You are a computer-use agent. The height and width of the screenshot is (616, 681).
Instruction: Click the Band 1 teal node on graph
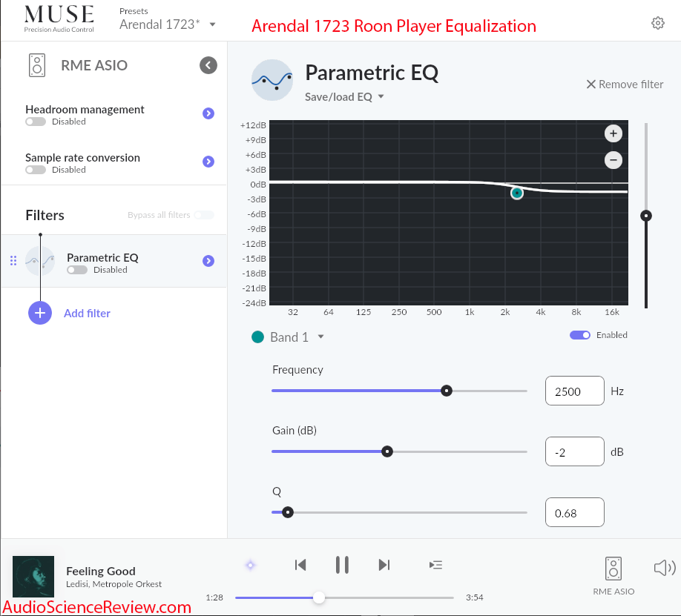point(517,193)
